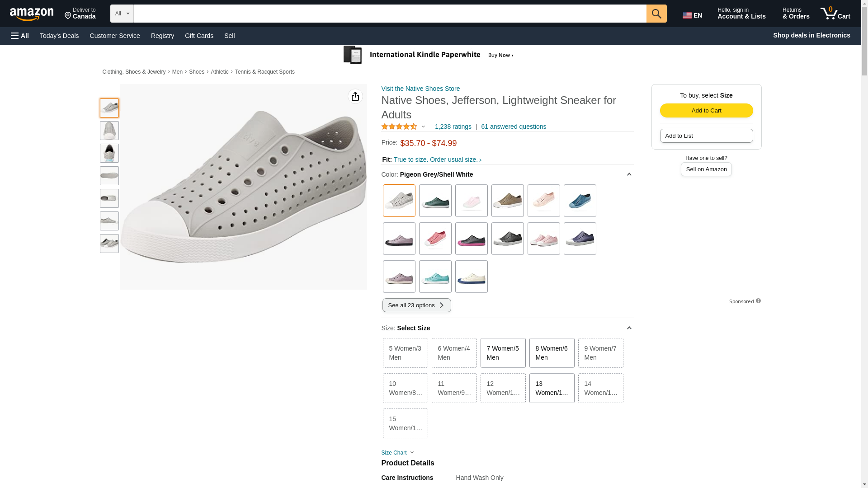868x488 pixels.
Task: Open the search category All dropdown
Action: coord(122,14)
